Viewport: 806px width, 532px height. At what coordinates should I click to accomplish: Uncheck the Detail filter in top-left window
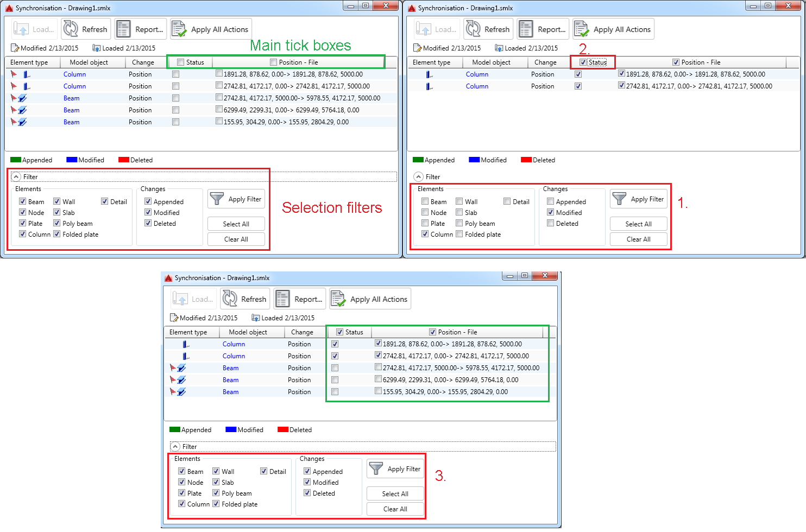(x=105, y=201)
